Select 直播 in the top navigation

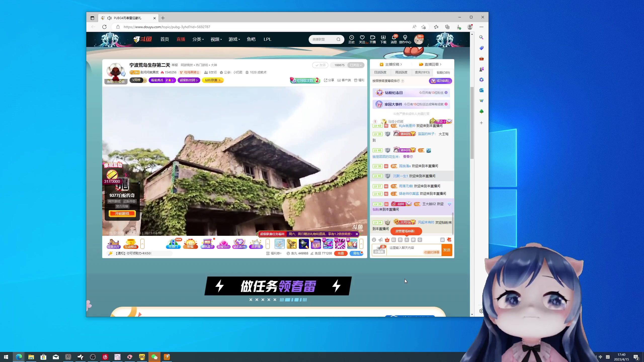point(181,39)
